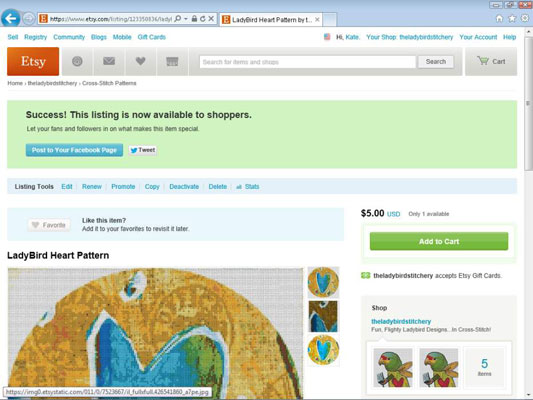Screen dimensions: 533x400
Task: Open the shop storefront icon
Action: (x=172, y=62)
